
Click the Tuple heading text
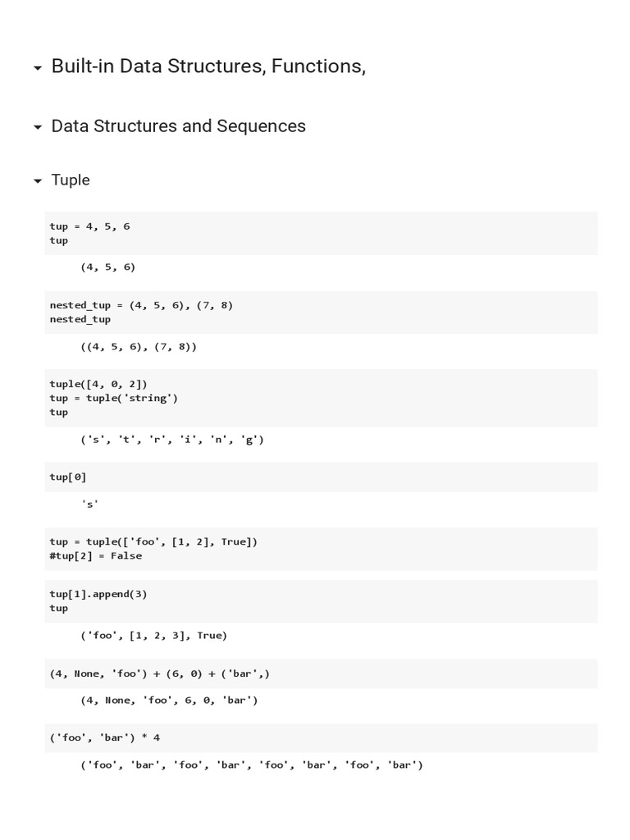(71, 180)
